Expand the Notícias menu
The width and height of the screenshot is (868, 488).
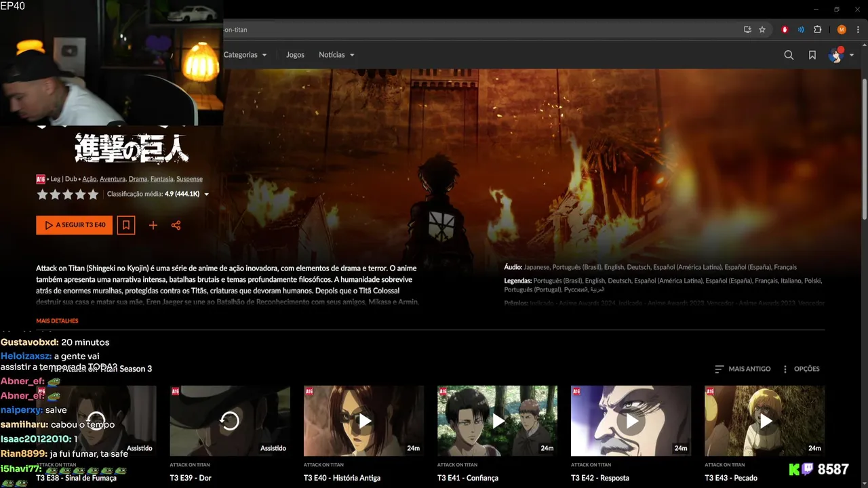pos(336,55)
